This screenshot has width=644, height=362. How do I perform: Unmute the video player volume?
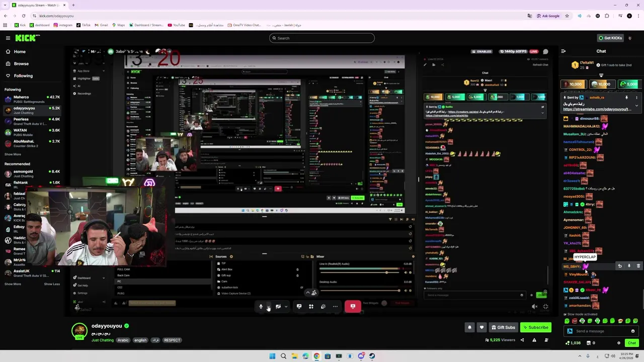point(534,306)
